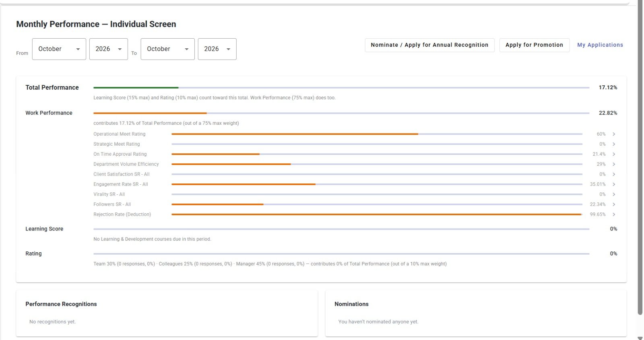Click 'You haven't nominated anyone yet.' text
This screenshot has width=644, height=340.
click(x=378, y=322)
